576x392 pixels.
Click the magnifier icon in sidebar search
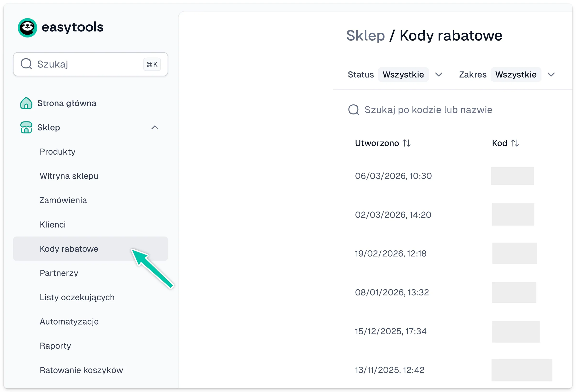[x=26, y=64]
